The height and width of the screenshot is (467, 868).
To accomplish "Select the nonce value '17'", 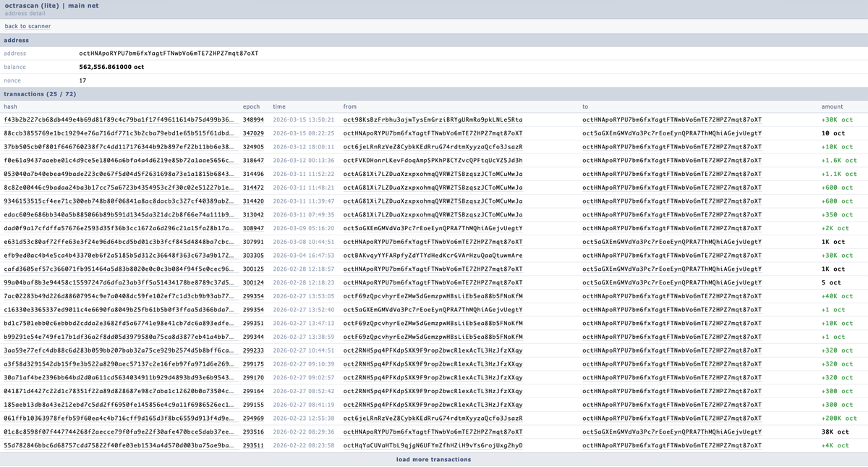I will (82, 80).
